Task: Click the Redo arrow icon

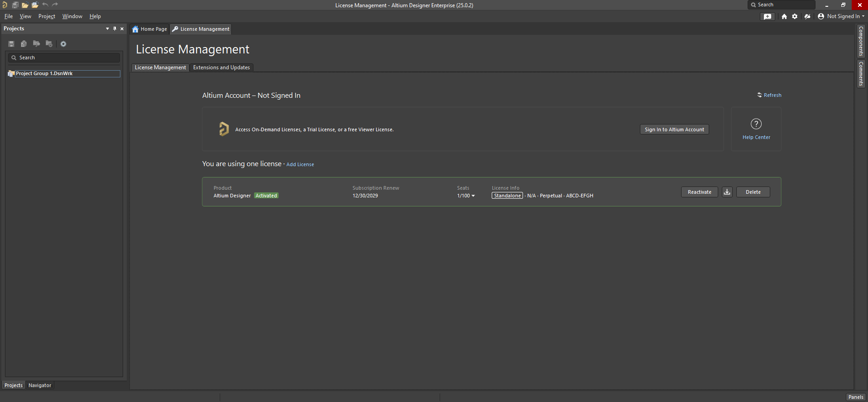Action: point(55,5)
